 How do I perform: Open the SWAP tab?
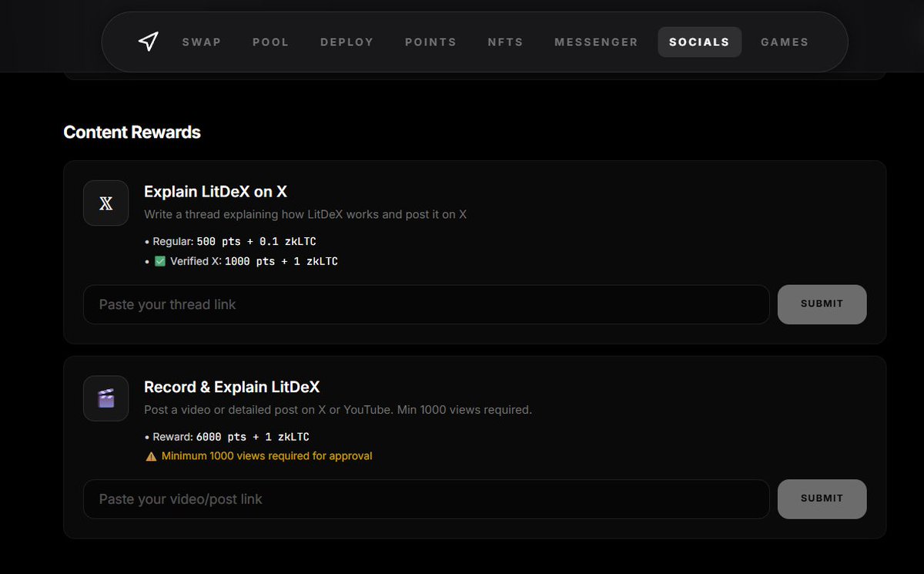(202, 42)
